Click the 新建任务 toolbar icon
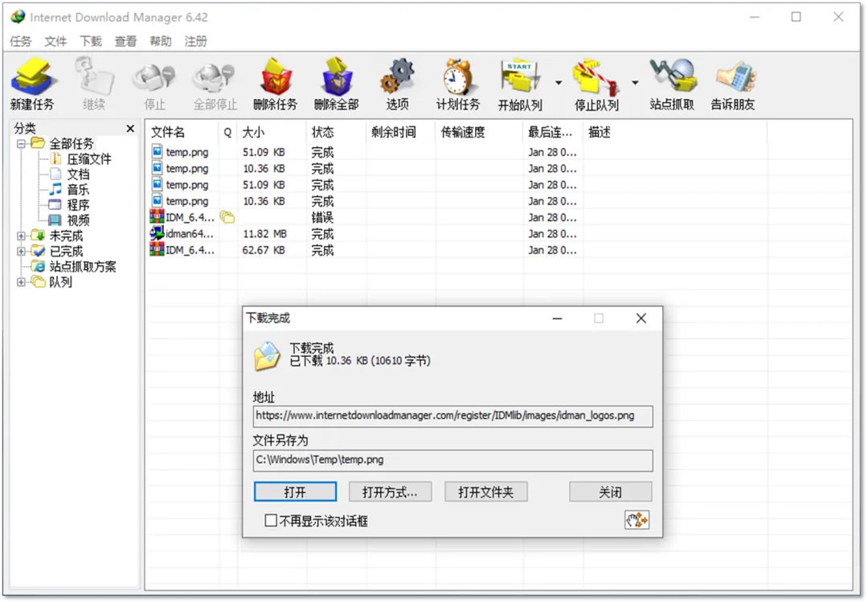This screenshot has width=868, height=603. point(32,84)
